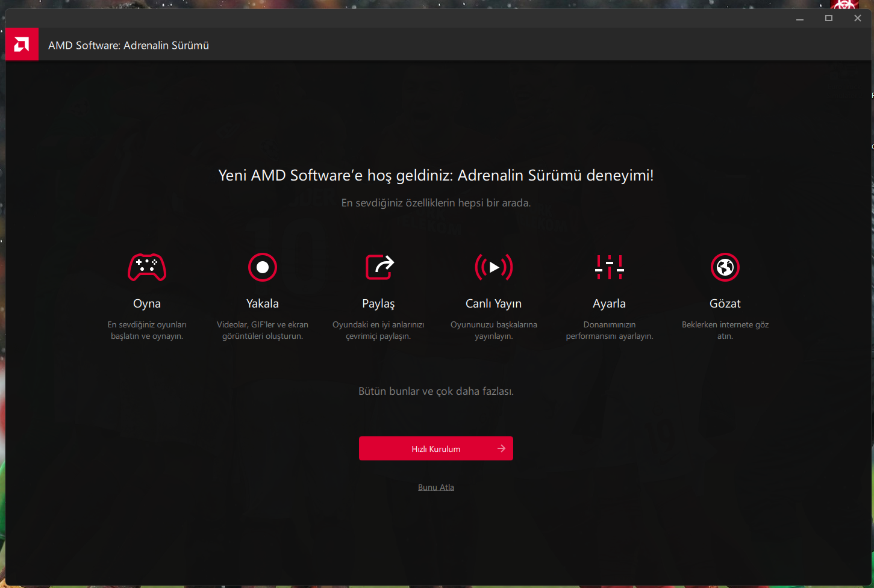Click the AMD logo in the title bar
The image size is (874, 588).
[x=22, y=45]
